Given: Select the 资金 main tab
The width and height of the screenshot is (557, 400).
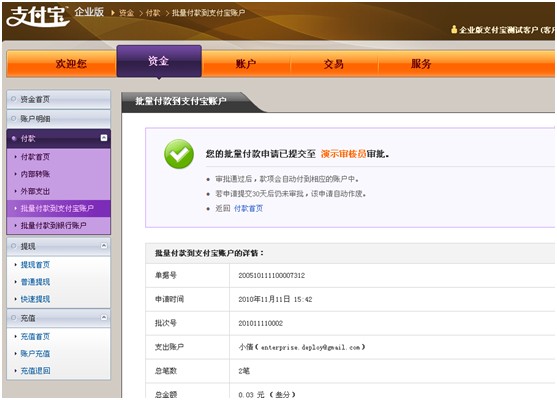Looking at the screenshot, I should pos(159,61).
